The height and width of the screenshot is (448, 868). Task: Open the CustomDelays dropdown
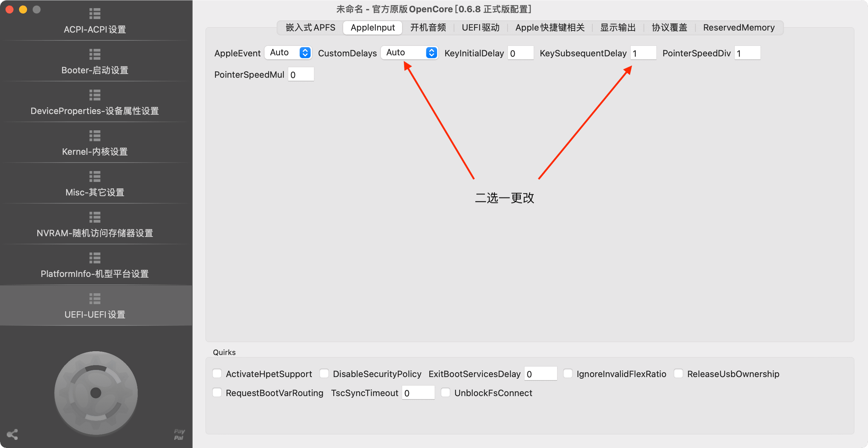[410, 53]
